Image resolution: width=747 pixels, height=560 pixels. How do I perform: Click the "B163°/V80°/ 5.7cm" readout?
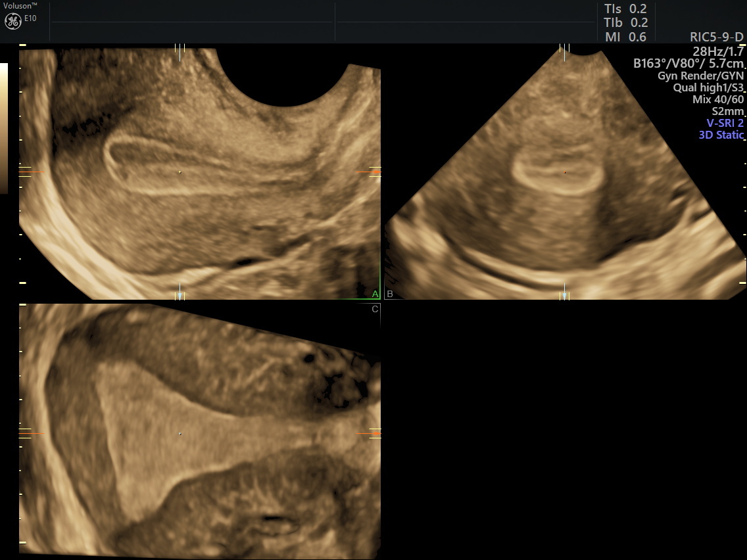coord(688,63)
